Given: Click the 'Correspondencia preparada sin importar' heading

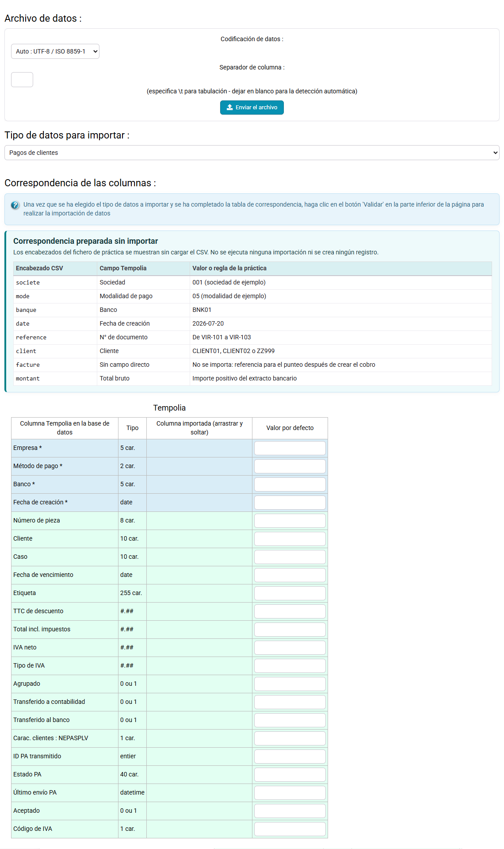Looking at the screenshot, I should 85,241.
